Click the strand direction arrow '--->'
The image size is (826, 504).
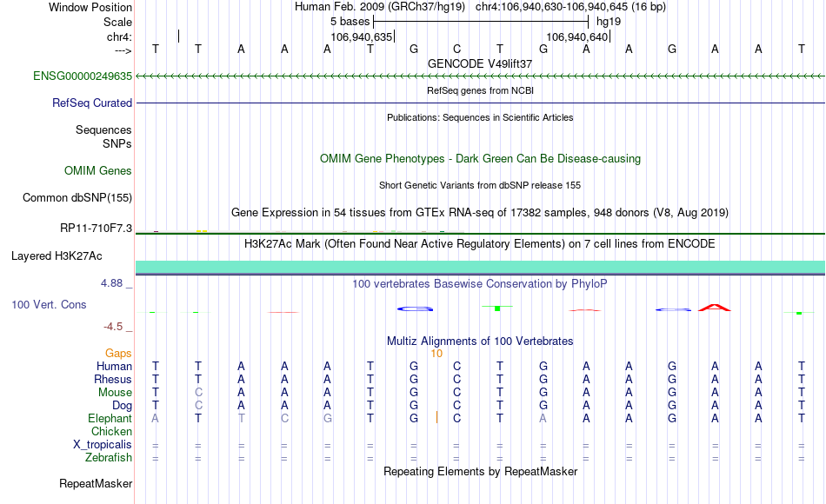[123, 50]
